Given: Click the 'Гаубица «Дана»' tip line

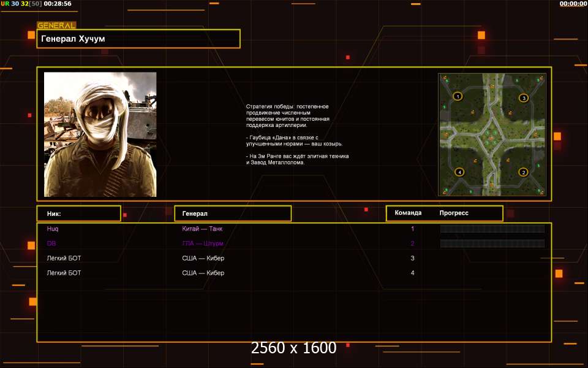Looking at the screenshot, I should click(x=294, y=140).
